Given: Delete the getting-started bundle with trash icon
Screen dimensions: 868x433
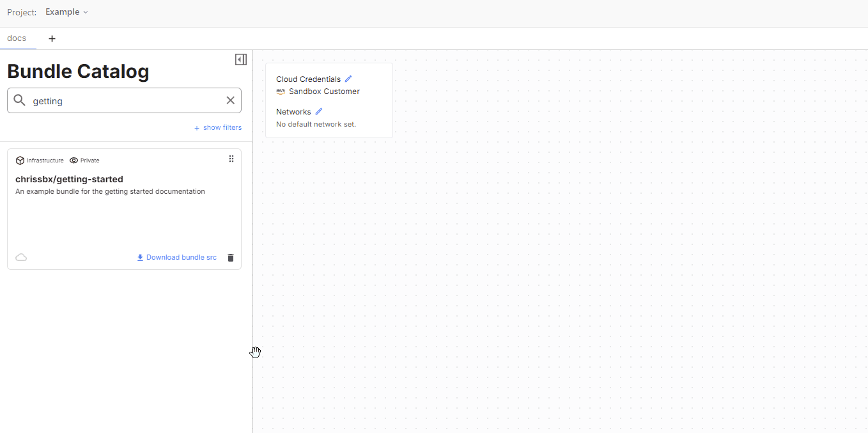Looking at the screenshot, I should 231,258.
